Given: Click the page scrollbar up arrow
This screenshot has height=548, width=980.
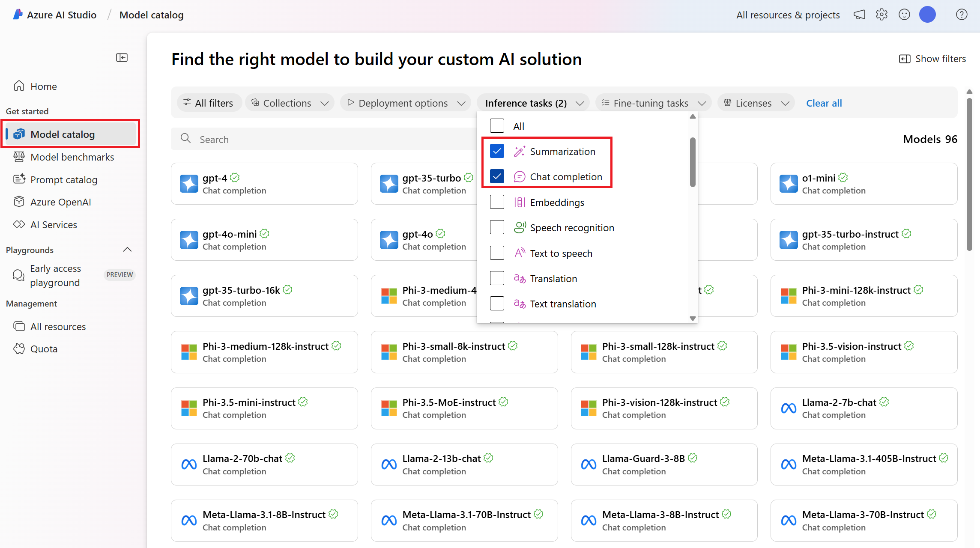Looking at the screenshot, I should (969, 92).
